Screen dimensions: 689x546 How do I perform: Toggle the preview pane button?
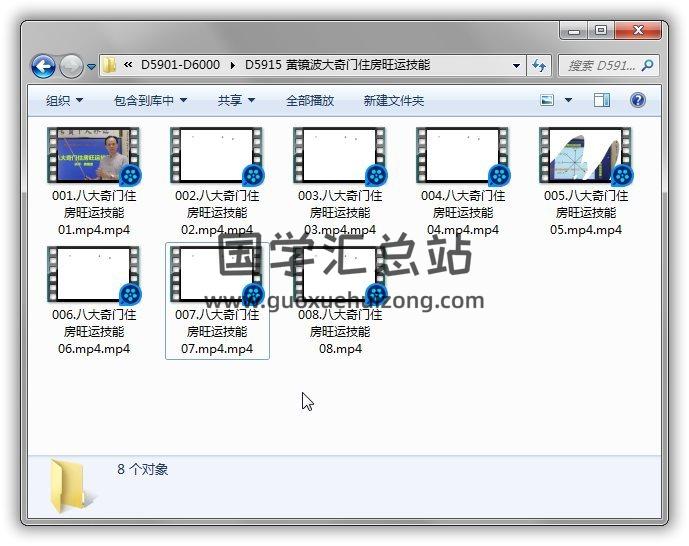(x=602, y=101)
